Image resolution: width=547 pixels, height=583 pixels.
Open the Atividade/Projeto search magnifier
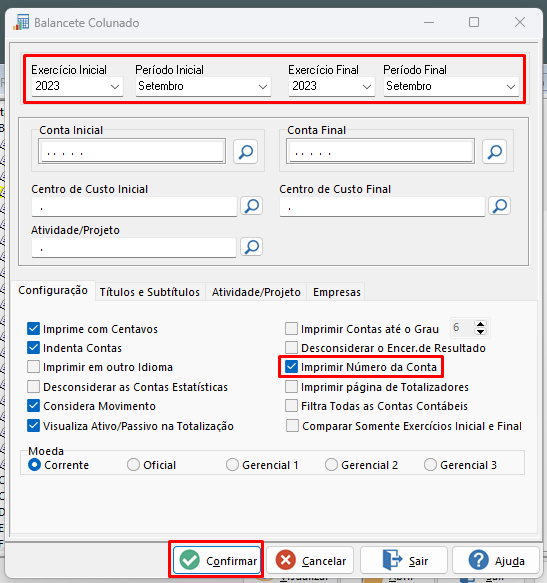[x=252, y=247]
